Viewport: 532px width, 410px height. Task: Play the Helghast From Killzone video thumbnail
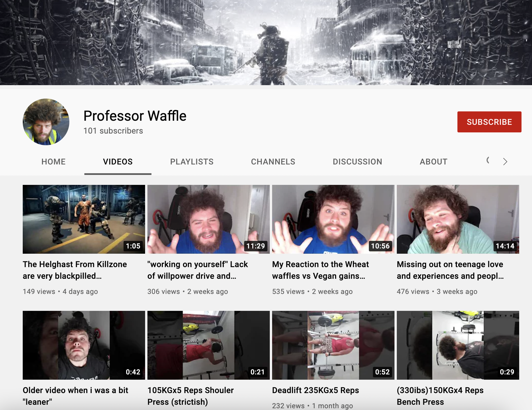click(84, 219)
